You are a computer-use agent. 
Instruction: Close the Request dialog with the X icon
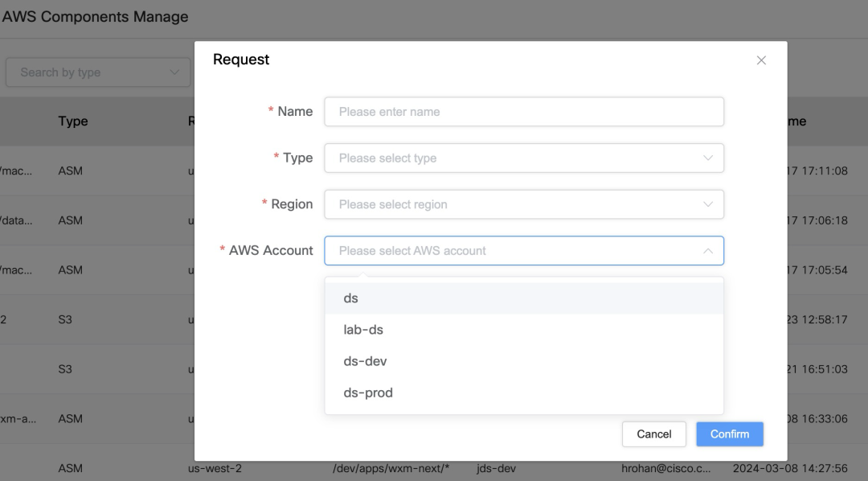coord(761,60)
